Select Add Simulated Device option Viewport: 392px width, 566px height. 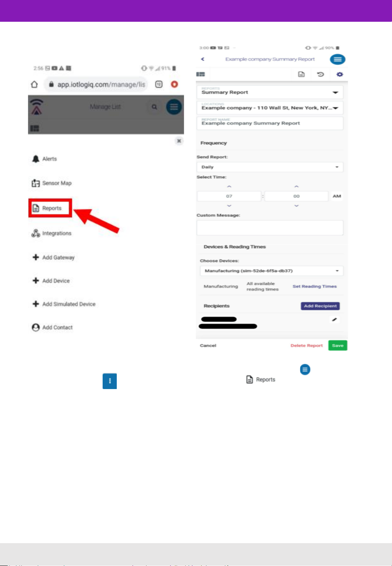point(64,304)
